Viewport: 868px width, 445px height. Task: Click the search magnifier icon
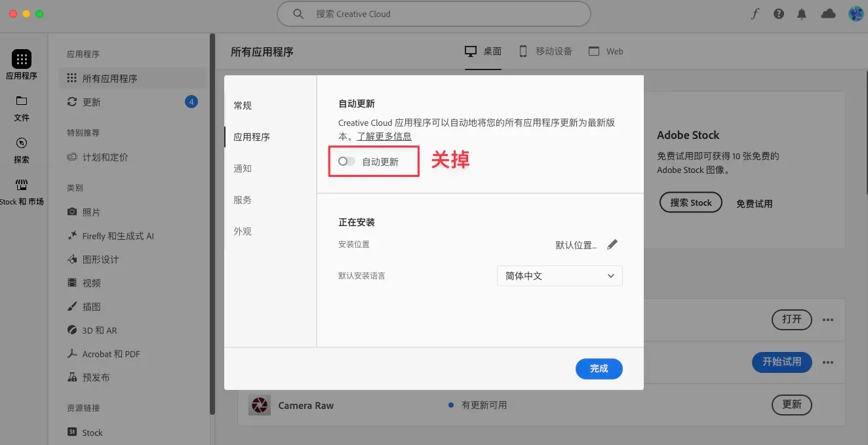(x=298, y=14)
